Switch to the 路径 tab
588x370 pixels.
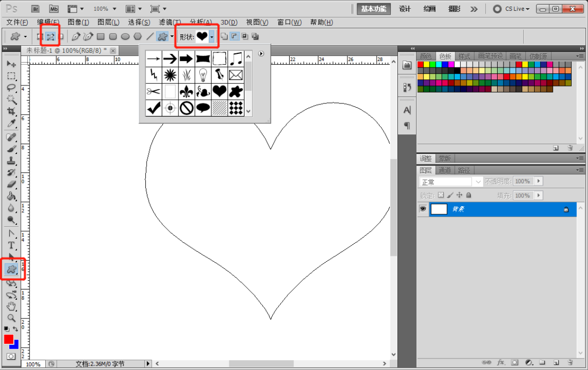[x=464, y=170]
